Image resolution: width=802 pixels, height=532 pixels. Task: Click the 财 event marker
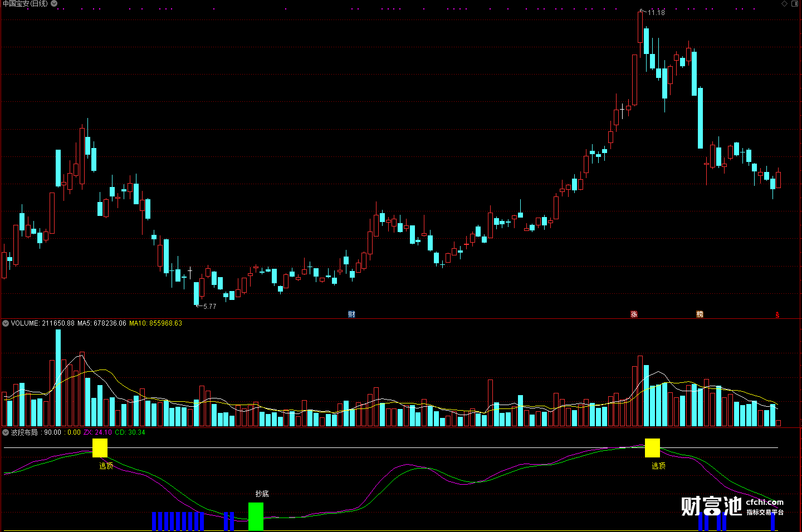tap(351, 314)
